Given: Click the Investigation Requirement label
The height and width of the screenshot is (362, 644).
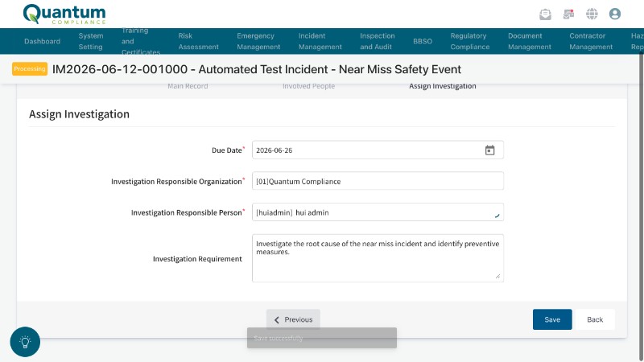Looking at the screenshot, I should pyautogui.click(x=197, y=259).
